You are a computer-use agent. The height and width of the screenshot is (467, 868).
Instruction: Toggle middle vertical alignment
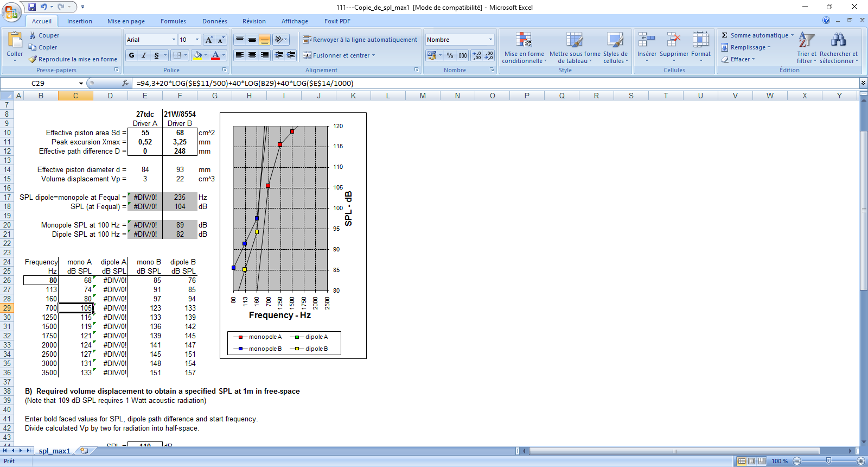click(x=252, y=40)
